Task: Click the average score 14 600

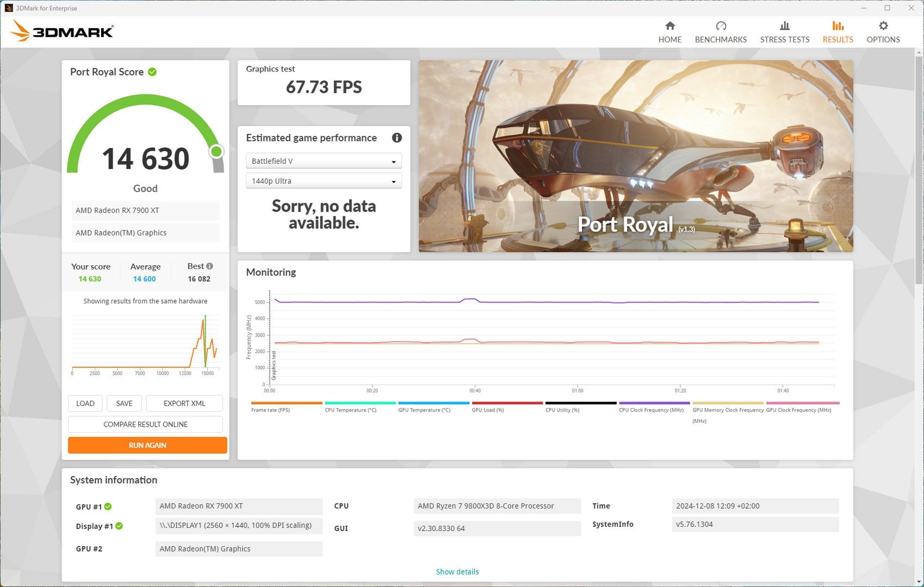Action: pos(144,279)
